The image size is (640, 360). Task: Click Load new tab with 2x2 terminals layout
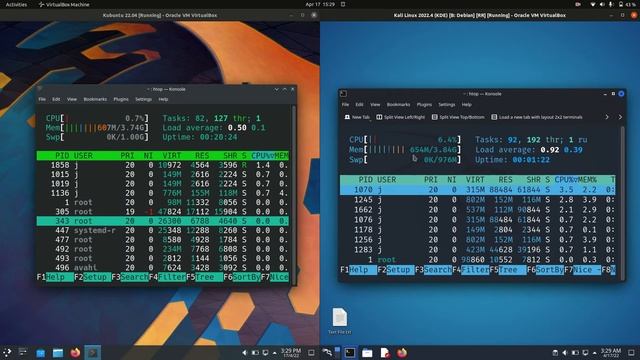(537, 117)
